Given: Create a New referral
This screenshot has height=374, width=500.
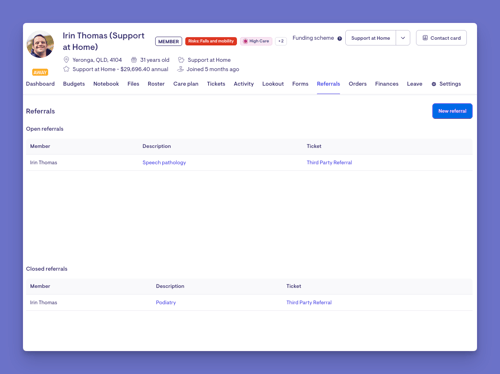Looking at the screenshot, I should (452, 111).
